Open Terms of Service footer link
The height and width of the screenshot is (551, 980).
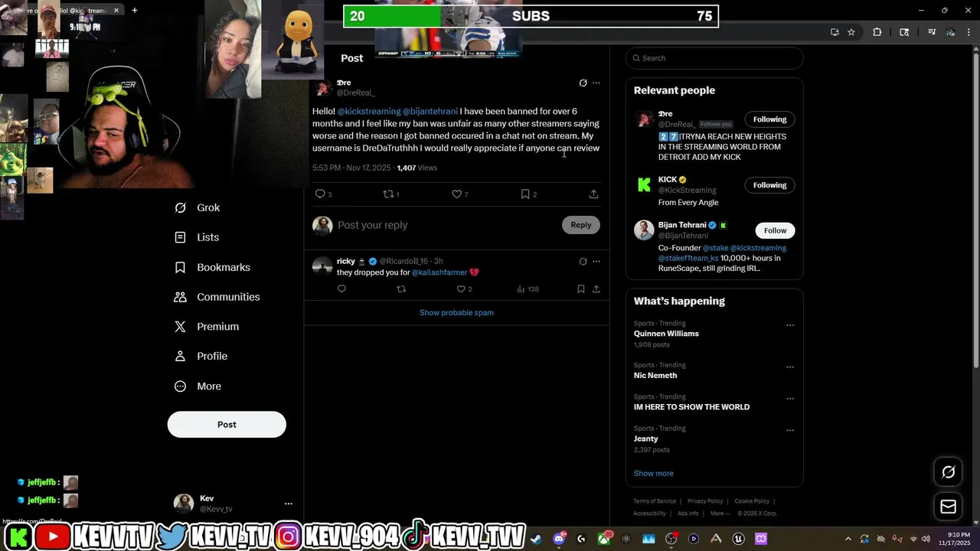pos(655,501)
